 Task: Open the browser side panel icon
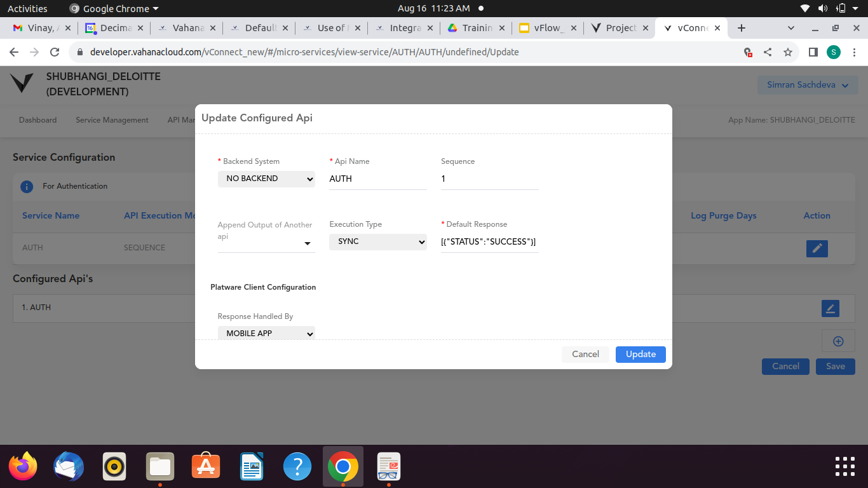pos(813,52)
